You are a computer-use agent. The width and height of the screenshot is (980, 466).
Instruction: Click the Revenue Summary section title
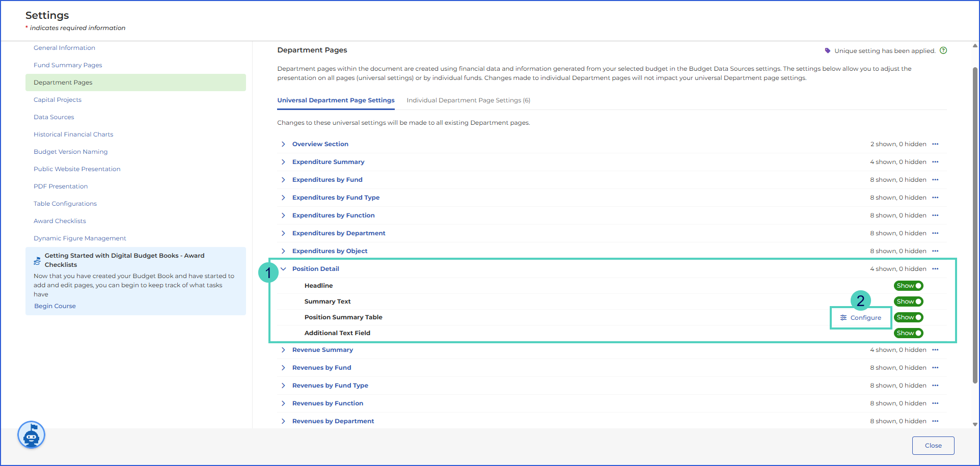click(322, 350)
